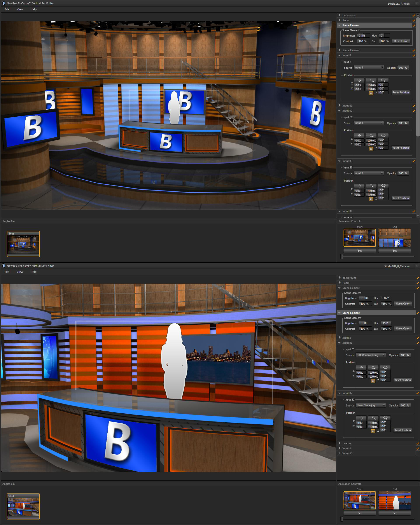420x525 pixels.
Task: Click the magnifier zoom icon in Input B3 group
Action: (371, 186)
